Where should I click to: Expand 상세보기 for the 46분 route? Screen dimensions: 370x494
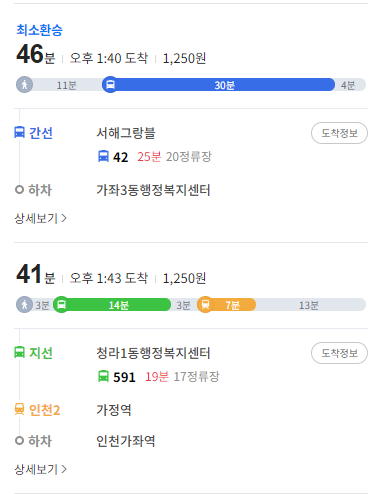click(x=41, y=218)
